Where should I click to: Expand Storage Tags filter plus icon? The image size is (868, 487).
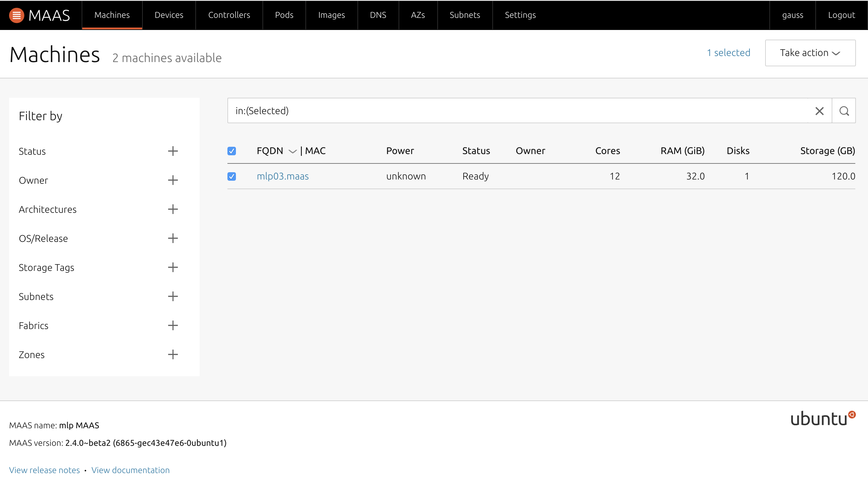[173, 268]
